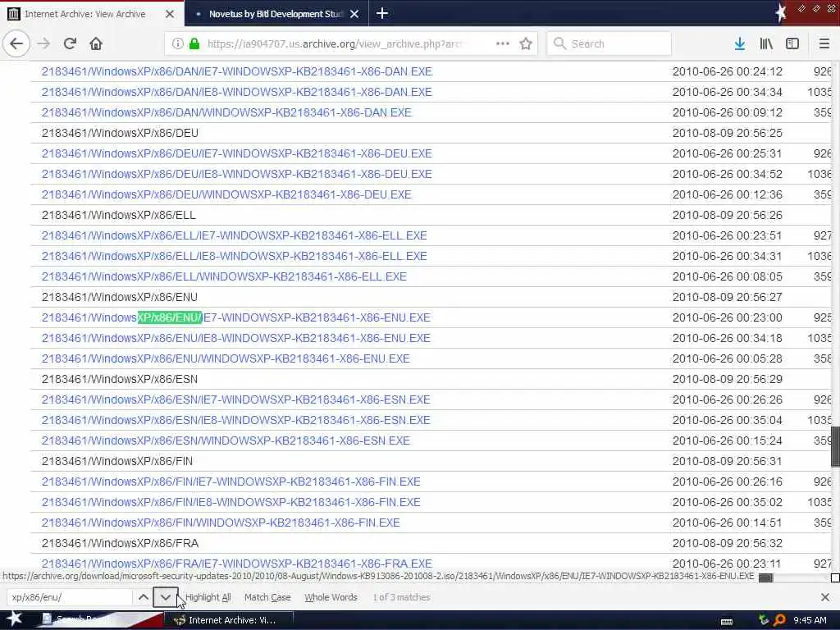Reload the current page
This screenshot has height=630, width=840.
point(71,44)
